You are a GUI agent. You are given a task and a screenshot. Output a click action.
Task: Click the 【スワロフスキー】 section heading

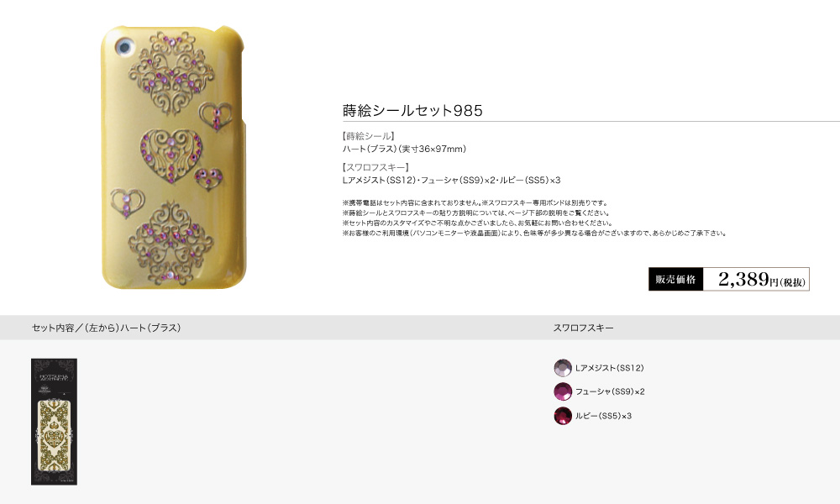(376, 167)
